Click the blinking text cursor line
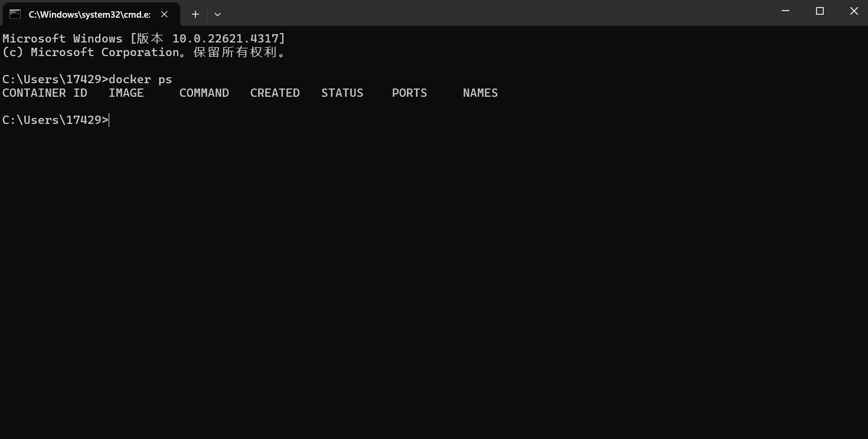Viewport: 868px width, 439px height. 108,120
